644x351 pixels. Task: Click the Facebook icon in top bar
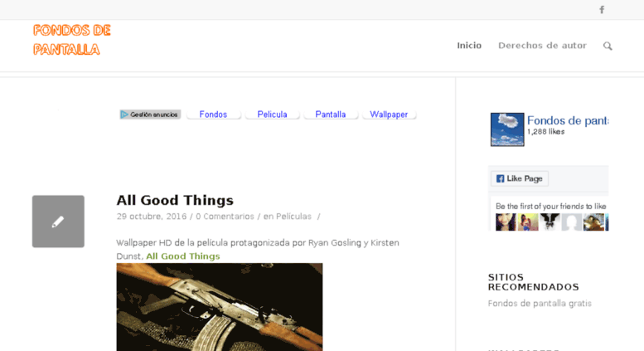pyautogui.click(x=602, y=9)
